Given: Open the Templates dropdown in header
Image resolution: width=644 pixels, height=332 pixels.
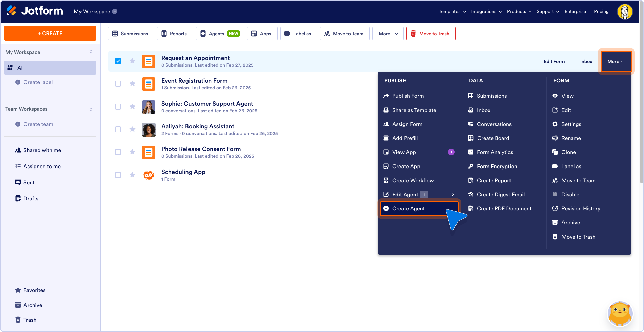Looking at the screenshot, I should pyautogui.click(x=452, y=11).
